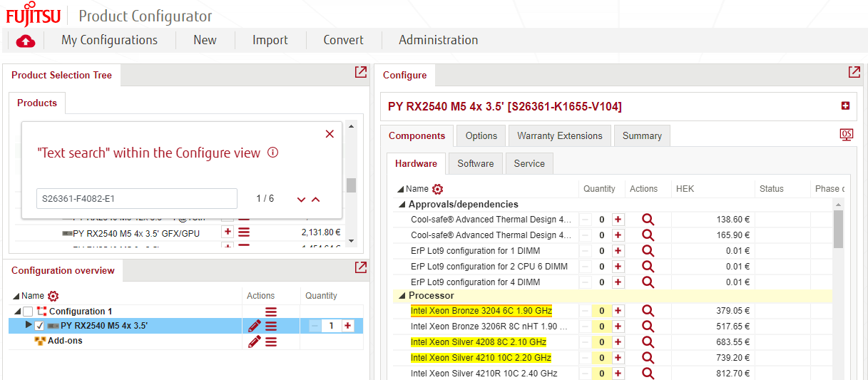Open the Convert menu

coord(343,40)
